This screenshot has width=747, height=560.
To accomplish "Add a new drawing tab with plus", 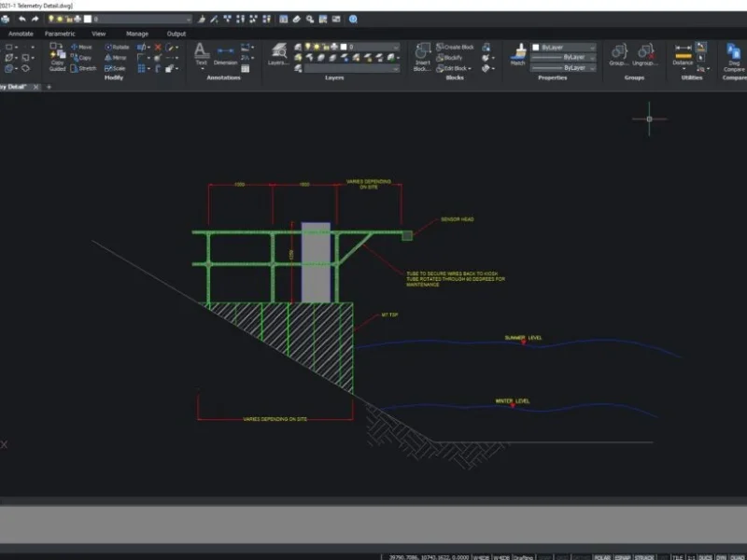I will tap(49, 87).
